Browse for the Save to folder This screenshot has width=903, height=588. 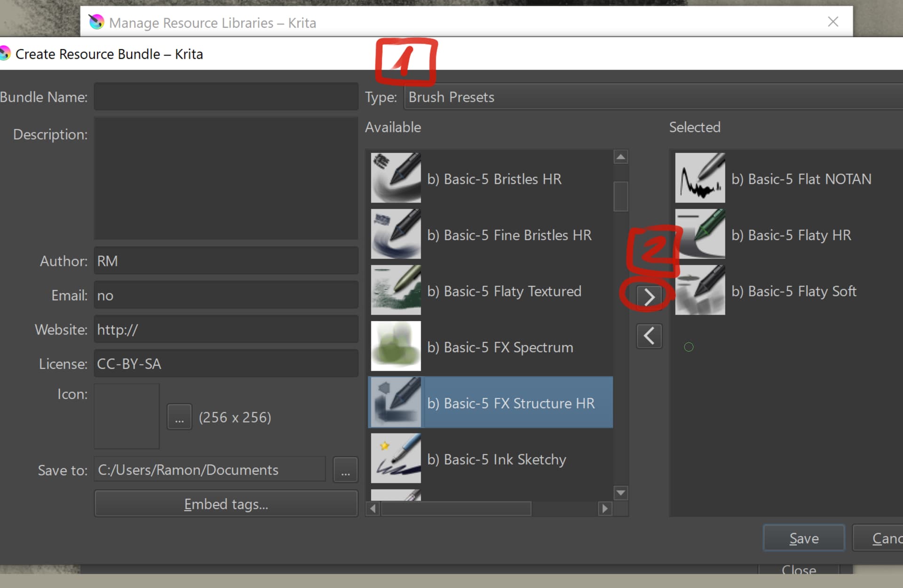pyautogui.click(x=345, y=470)
